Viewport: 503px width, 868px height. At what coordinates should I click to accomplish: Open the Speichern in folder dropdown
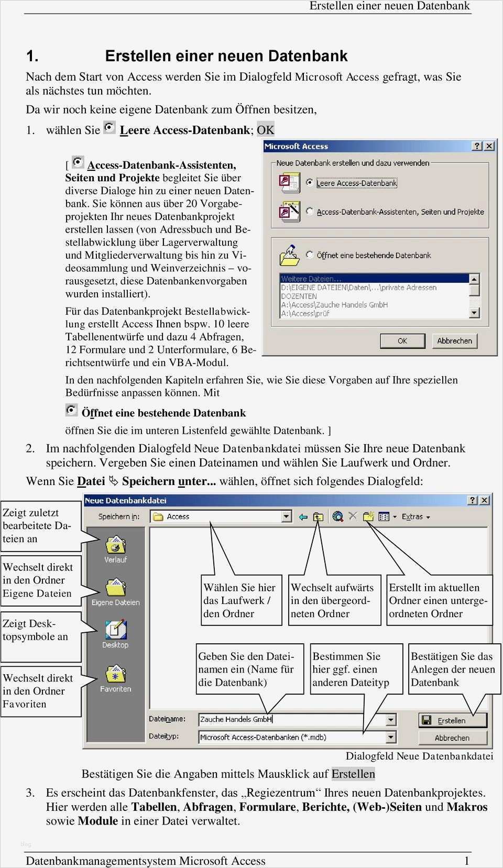pos(286,517)
